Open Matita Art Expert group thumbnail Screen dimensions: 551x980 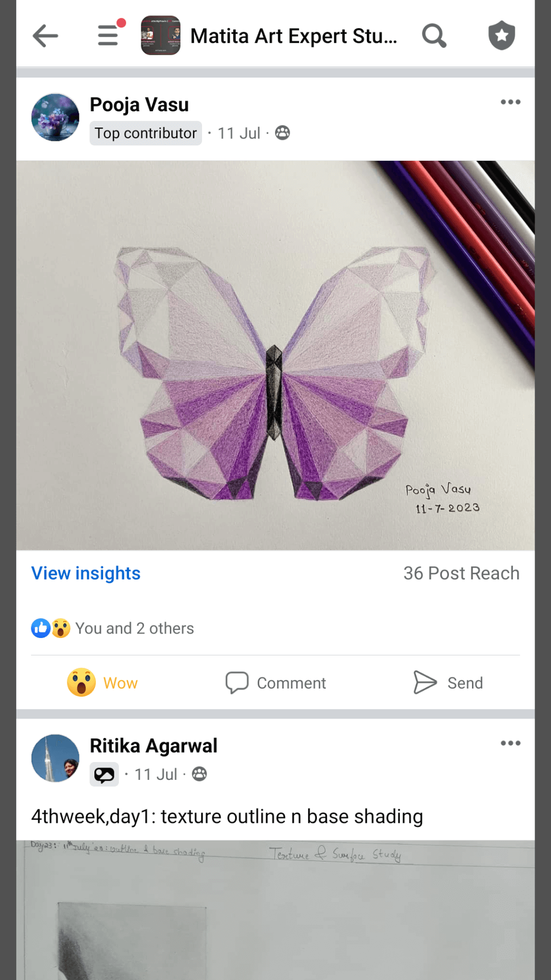point(161,36)
